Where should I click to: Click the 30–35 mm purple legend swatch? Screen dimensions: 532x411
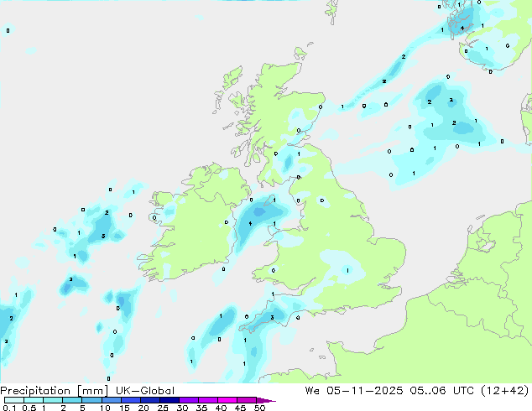pyautogui.click(x=188, y=400)
